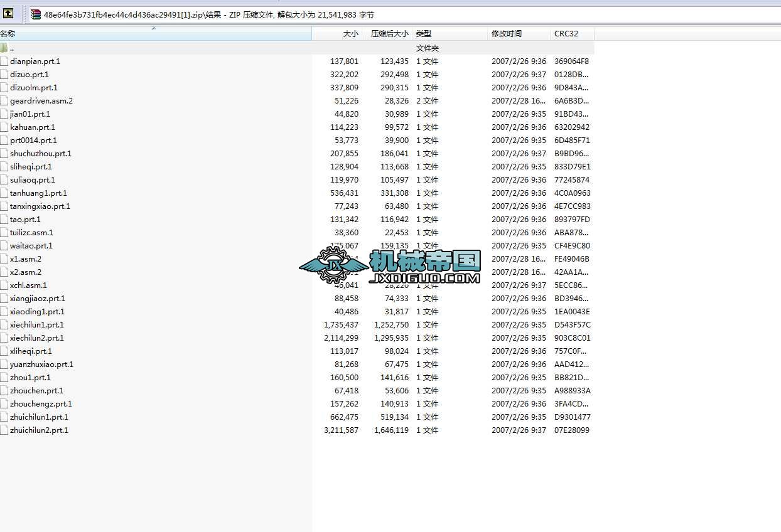This screenshot has width=781, height=532.
Task: Select file icon of x2.asm.2
Action: (4, 272)
